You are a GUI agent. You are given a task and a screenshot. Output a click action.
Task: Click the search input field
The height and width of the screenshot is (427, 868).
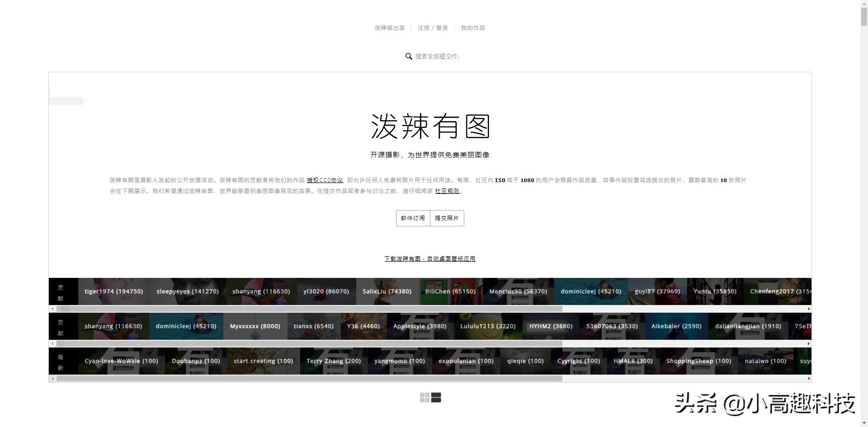click(436, 56)
